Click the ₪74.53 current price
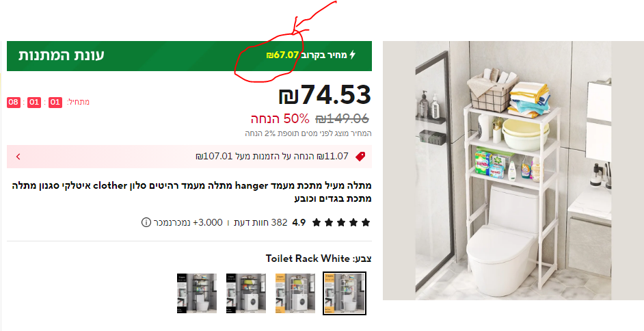This screenshot has height=331, width=644. 325,95
